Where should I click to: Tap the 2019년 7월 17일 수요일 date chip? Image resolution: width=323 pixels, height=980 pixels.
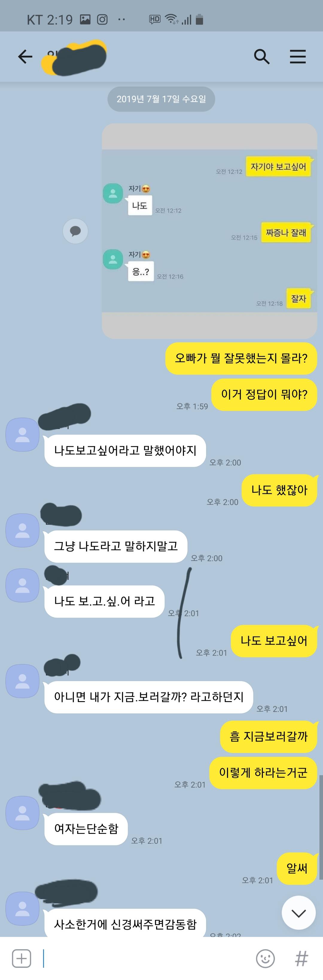point(161,99)
